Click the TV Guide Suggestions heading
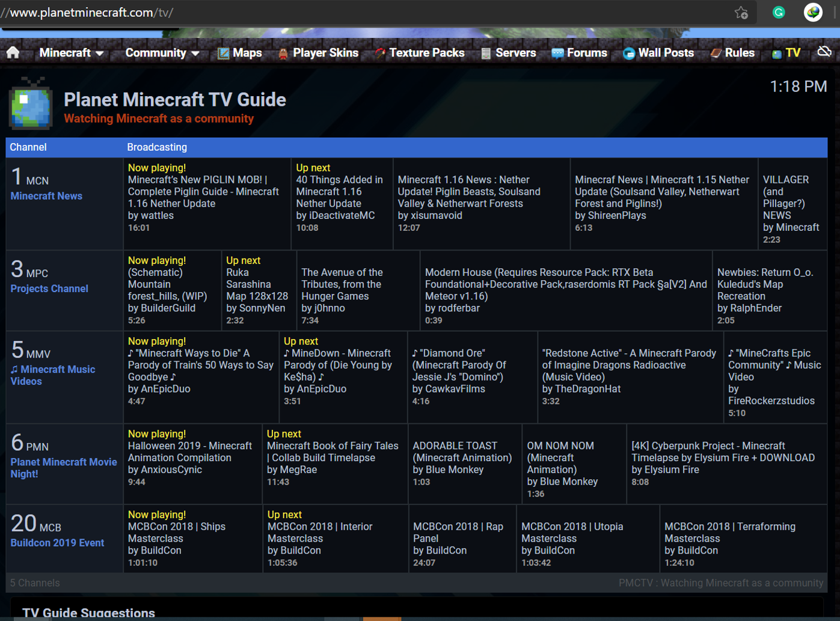Viewport: 840px width, 621px height. (88, 613)
